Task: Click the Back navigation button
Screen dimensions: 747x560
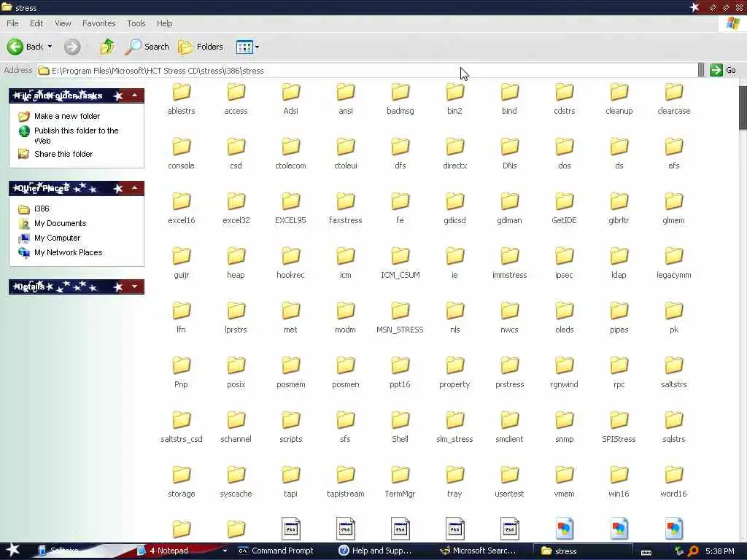Action: (x=25, y=47)
